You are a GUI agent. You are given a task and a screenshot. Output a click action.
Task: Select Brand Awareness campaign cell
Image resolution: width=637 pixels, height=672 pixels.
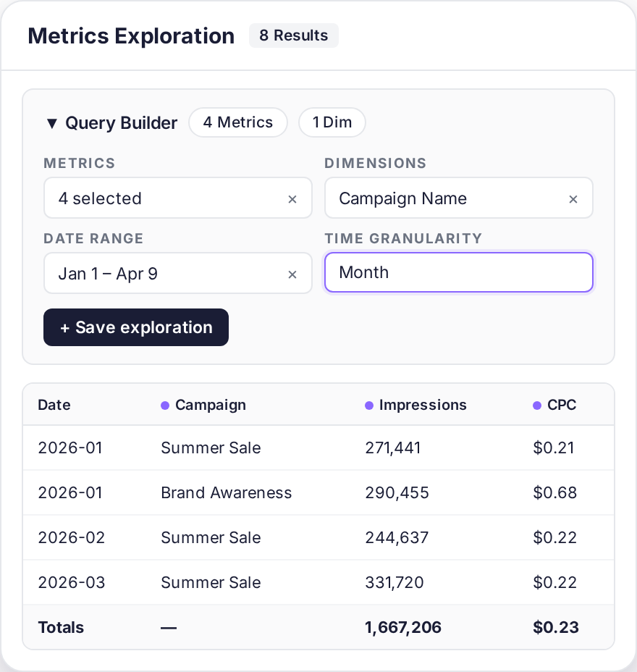226,493
